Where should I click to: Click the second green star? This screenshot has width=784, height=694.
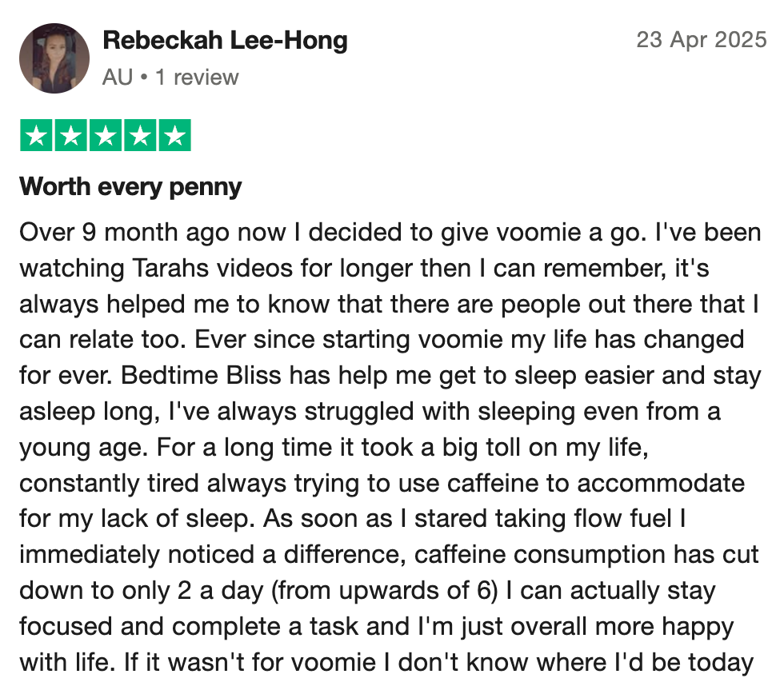(70, 135)
